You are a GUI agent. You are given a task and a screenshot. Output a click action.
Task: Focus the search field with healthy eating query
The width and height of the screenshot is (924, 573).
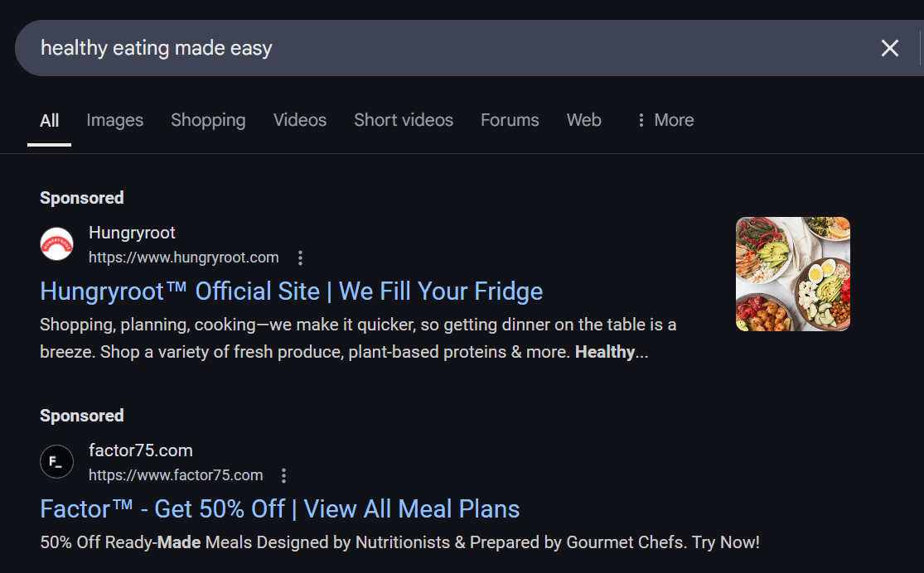point(414,48)
